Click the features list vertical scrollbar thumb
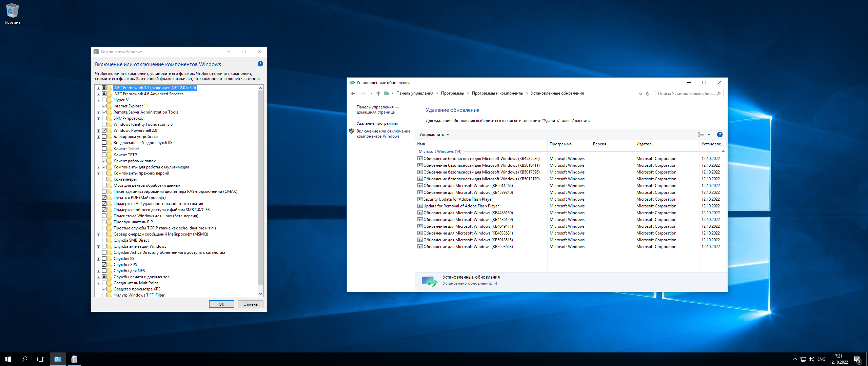 click(260, 188)
